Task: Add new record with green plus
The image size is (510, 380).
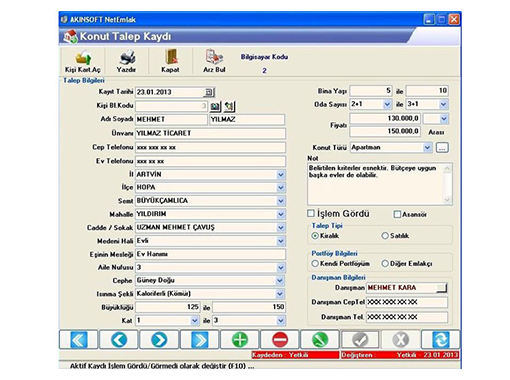Action: tap(240, 340)
